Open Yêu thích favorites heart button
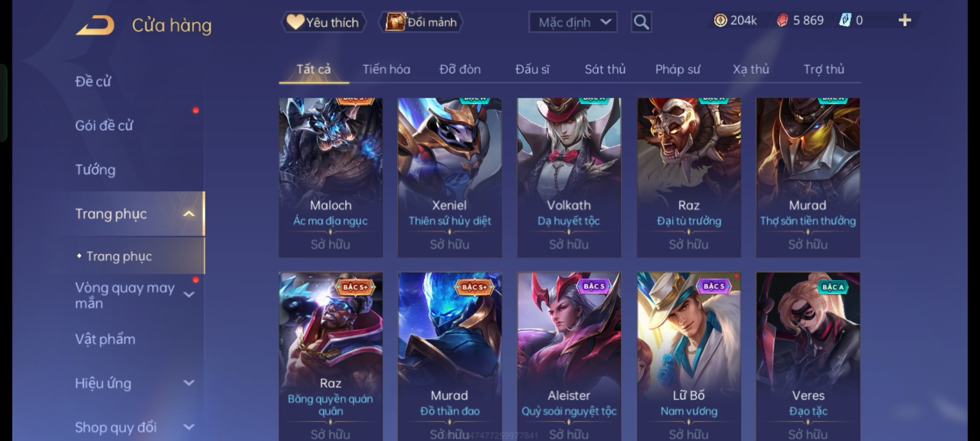 323,22
